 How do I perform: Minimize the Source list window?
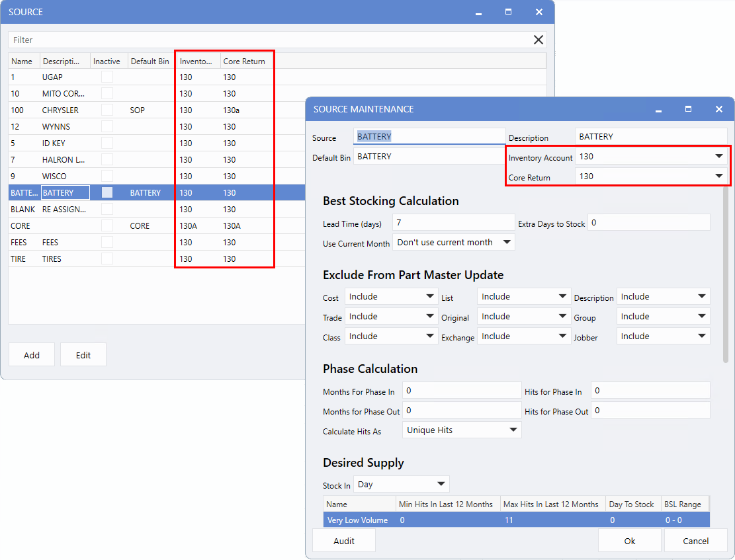point(478,13)
